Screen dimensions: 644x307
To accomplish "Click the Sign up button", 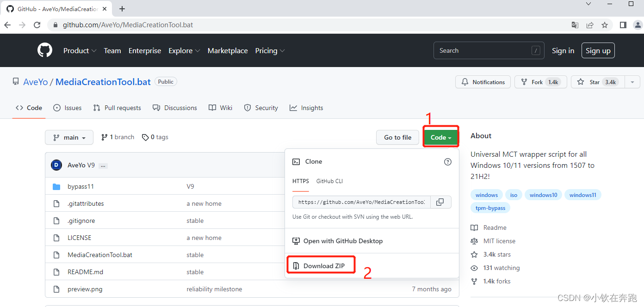I will coord(598,51).
